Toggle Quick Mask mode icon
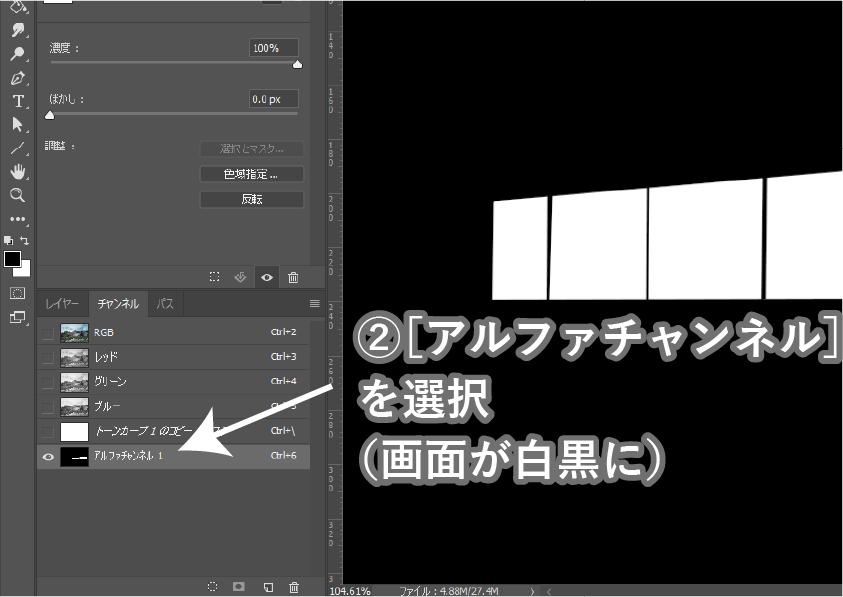The height and width of the screenshot is (597, 843). pyautogui.click(x=17, y=293)
